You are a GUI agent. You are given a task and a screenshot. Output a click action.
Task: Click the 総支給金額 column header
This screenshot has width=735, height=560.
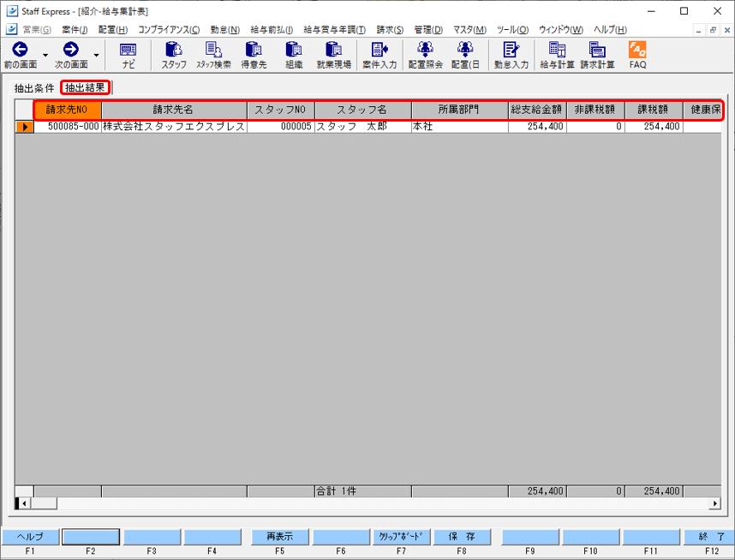point(537,110)
